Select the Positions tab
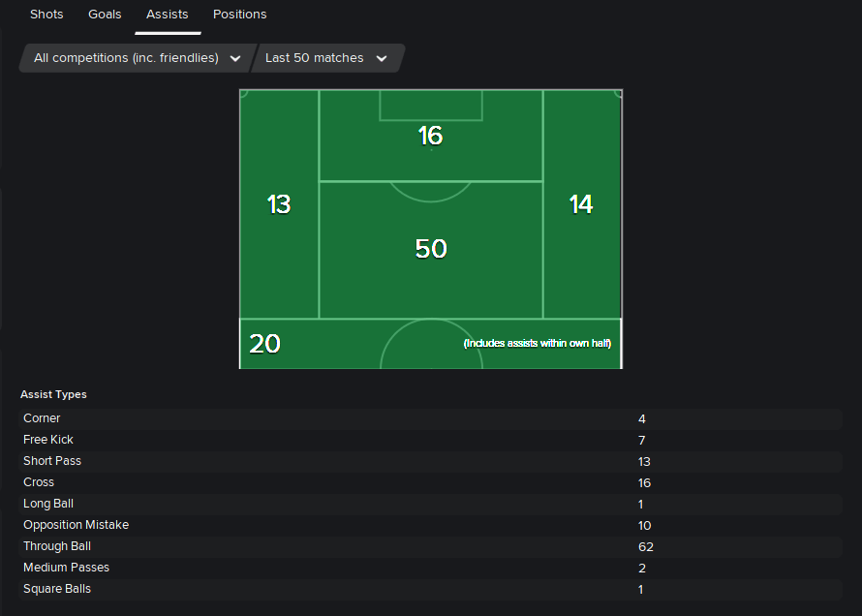Viewport: 862px width, 616px height. [x=239, y=14]
